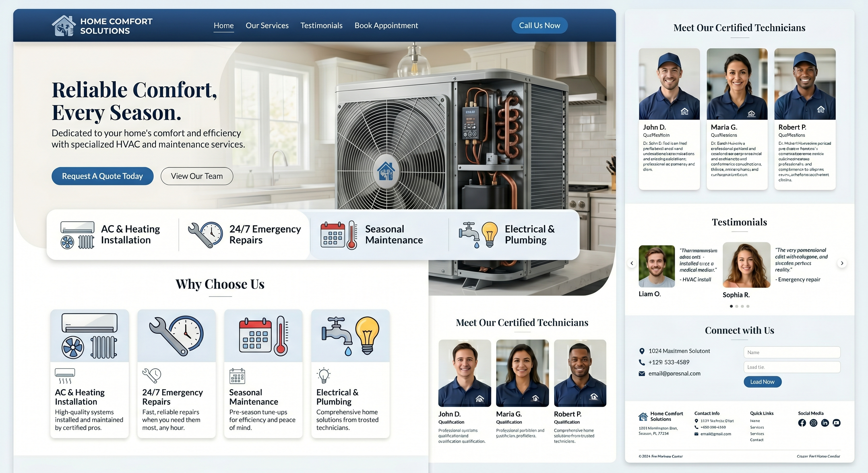Click the Home Comfort Solutions header logo

pos(102,26)
